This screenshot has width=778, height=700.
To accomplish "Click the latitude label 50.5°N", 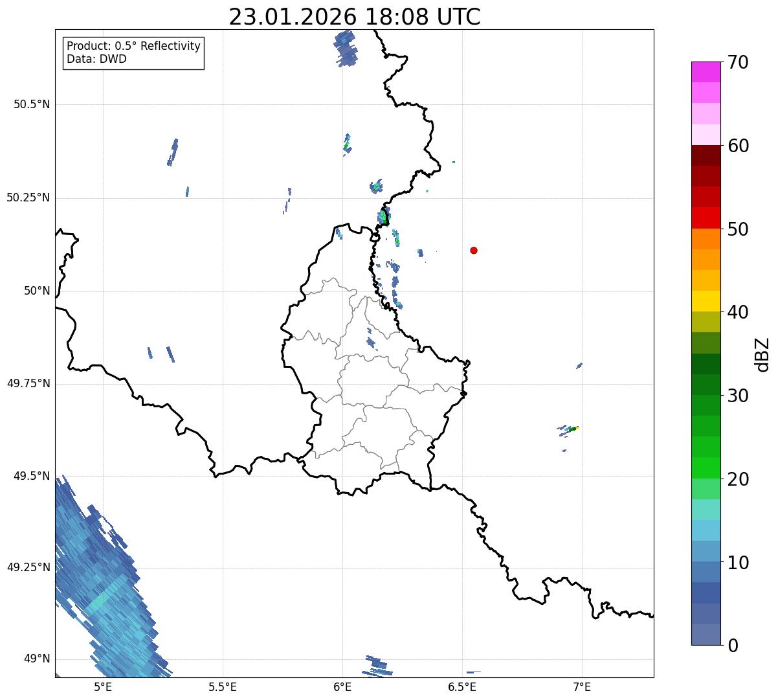I will click(x=32, y=104).
